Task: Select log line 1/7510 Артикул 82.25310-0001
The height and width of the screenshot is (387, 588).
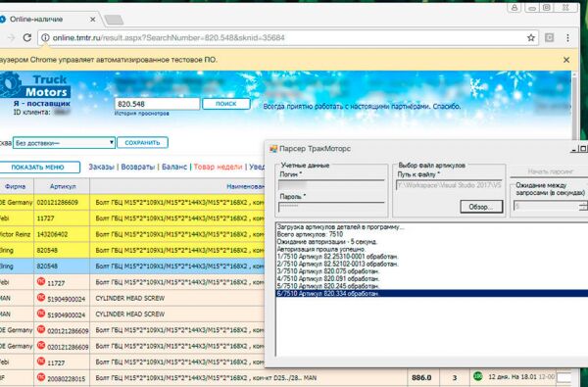Action: [x=338, y=257]
